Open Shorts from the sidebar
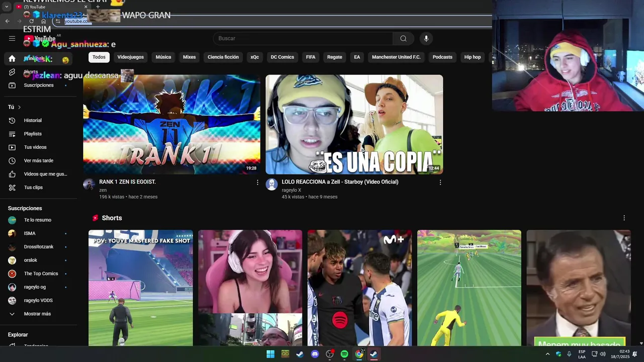The image size is (644, 362). [38, 72]
